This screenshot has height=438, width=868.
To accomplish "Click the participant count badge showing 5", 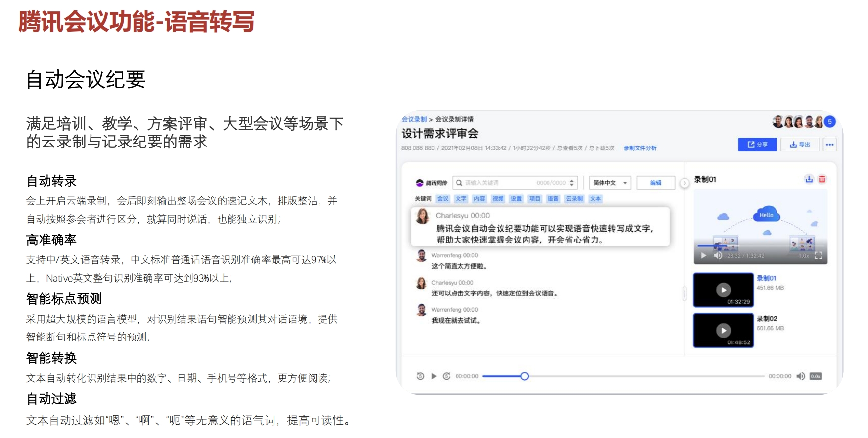I will [830, 121].
